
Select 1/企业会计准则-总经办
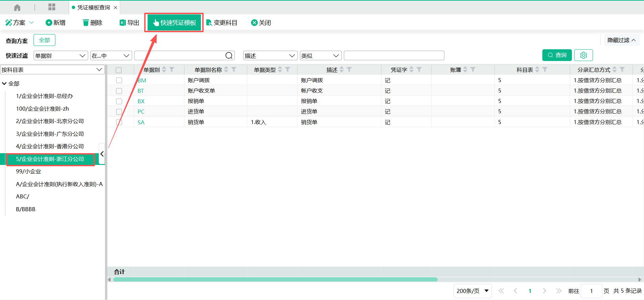click(44, 96)
